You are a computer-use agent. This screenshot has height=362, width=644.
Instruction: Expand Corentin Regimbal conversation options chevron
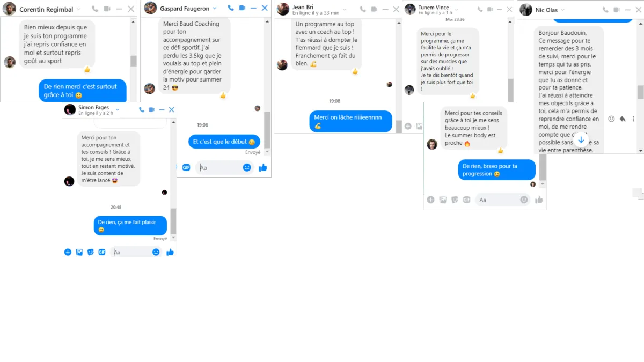78,9
